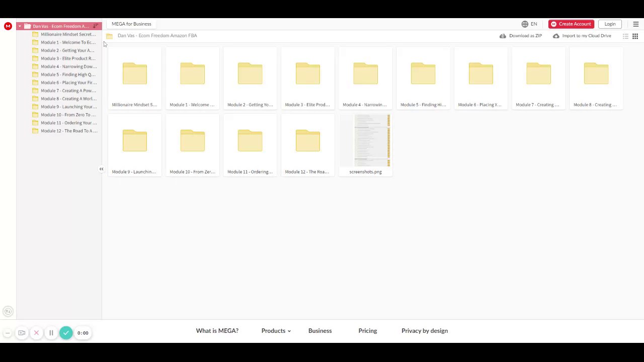Viewport: 644px width, 362px height.
Task: Open the Module 2 - Getting Yo... folder tile
Action: [x=250, y=78]
